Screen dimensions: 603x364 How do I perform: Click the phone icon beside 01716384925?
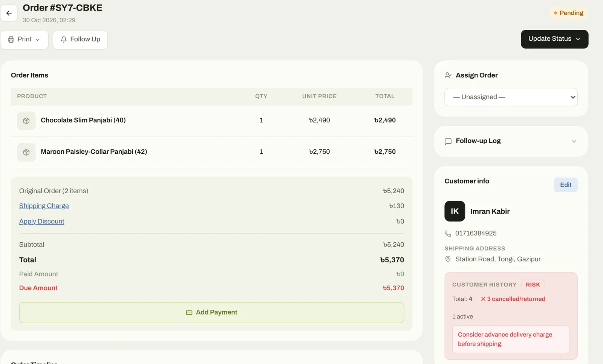(448, 233)
